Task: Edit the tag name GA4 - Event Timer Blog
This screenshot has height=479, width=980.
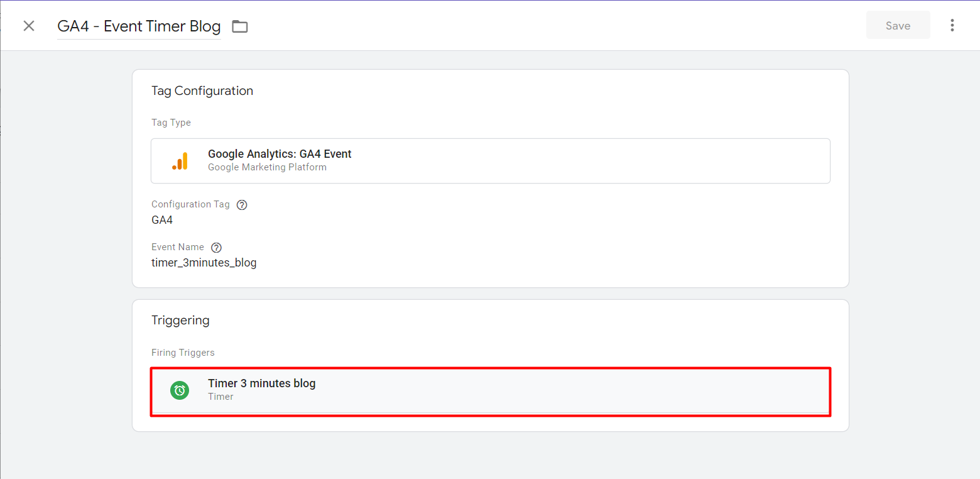Action: [139, 26]
